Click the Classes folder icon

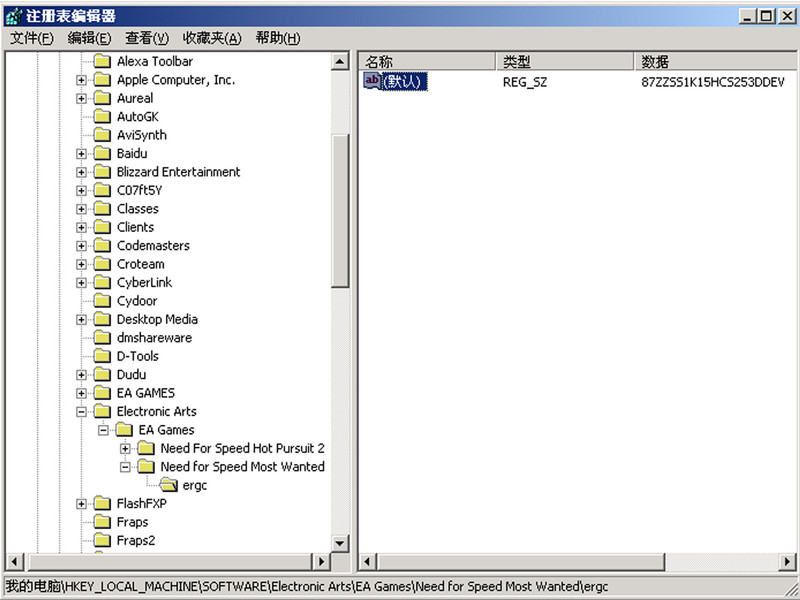pos(103,209)
